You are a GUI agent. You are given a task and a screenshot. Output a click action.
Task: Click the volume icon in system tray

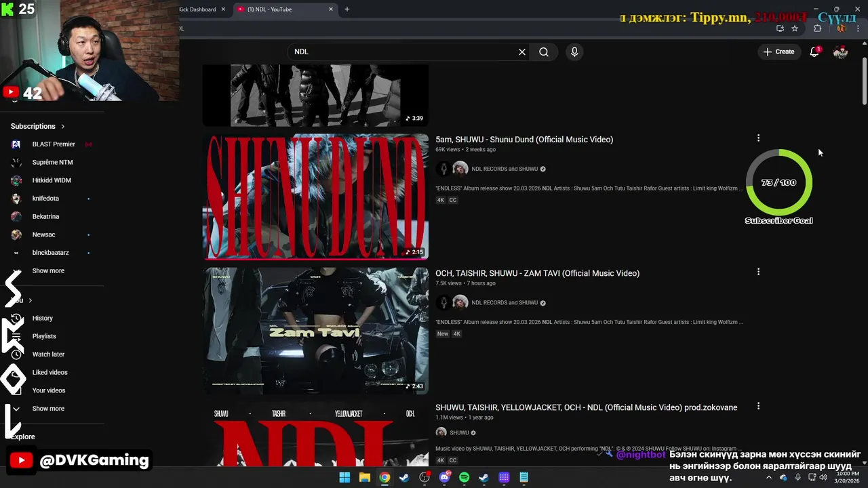tap(823, 477)
